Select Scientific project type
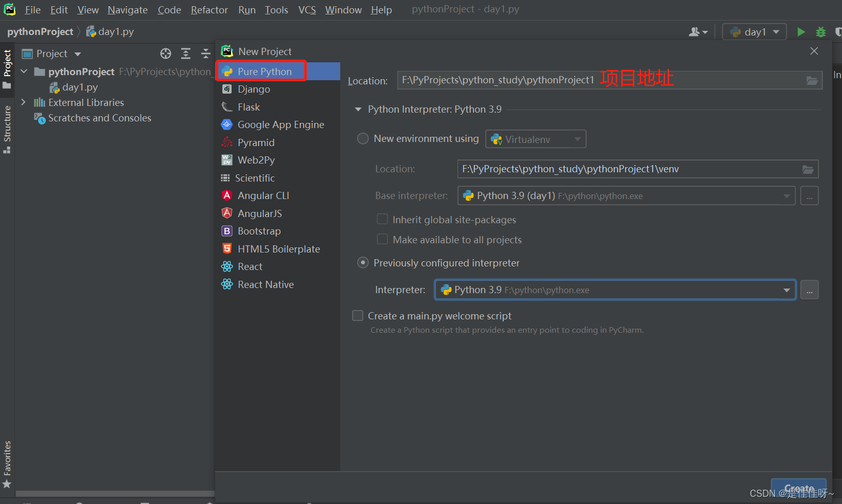The width and height of the screenshot is (842, 504). click(278, 178)
